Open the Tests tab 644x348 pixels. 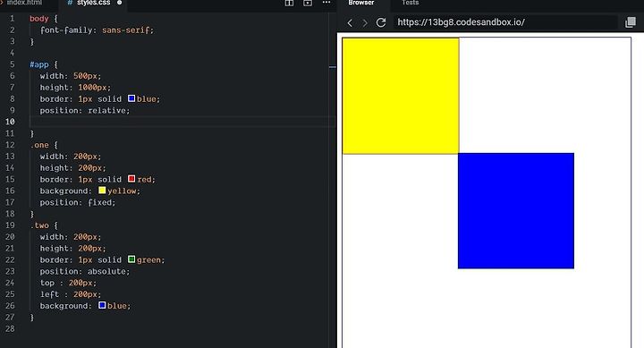(410, 3)
